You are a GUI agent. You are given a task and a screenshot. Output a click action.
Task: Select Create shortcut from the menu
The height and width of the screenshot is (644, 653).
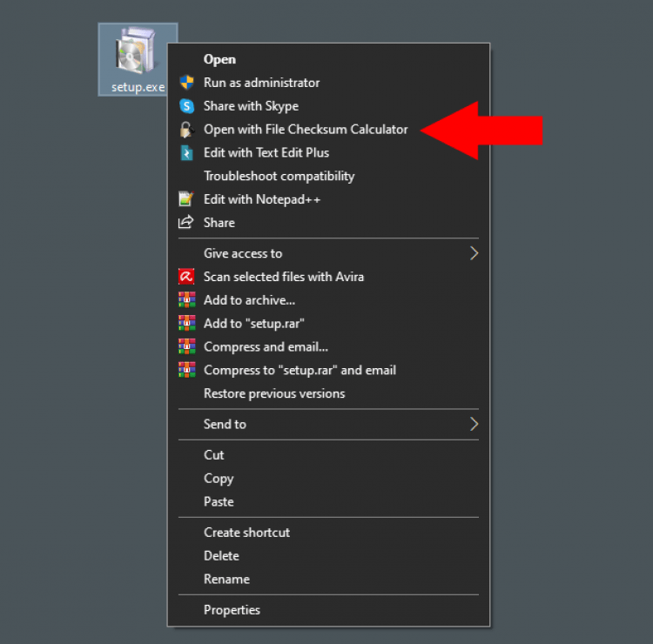click(x=246, y=533)
